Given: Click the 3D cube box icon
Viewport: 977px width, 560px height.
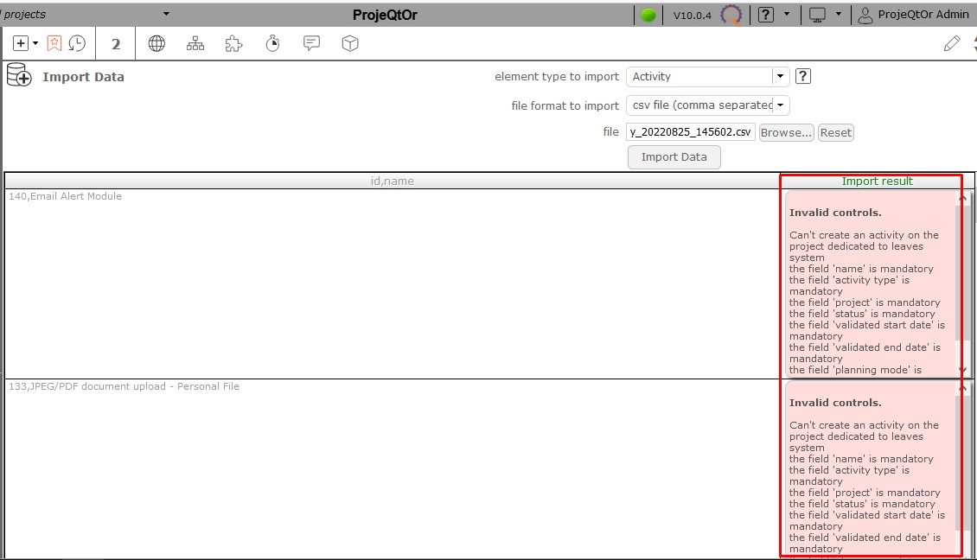Looking at the screenshot, I should [x=350, y=43].
